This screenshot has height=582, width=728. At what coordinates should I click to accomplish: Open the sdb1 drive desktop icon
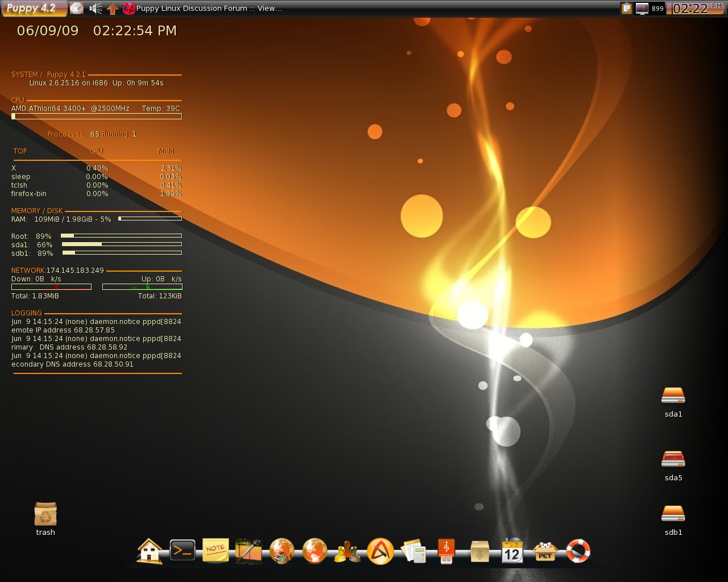coord(673,521)
